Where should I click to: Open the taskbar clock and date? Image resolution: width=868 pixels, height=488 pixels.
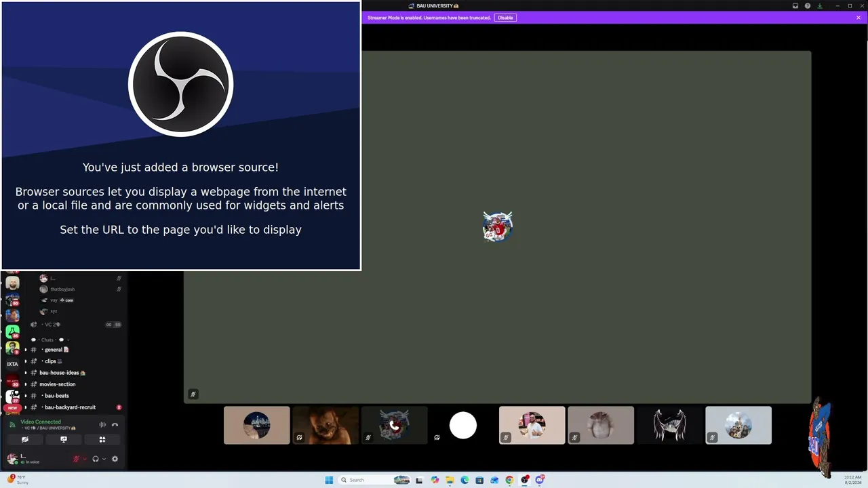pos(853,480)
